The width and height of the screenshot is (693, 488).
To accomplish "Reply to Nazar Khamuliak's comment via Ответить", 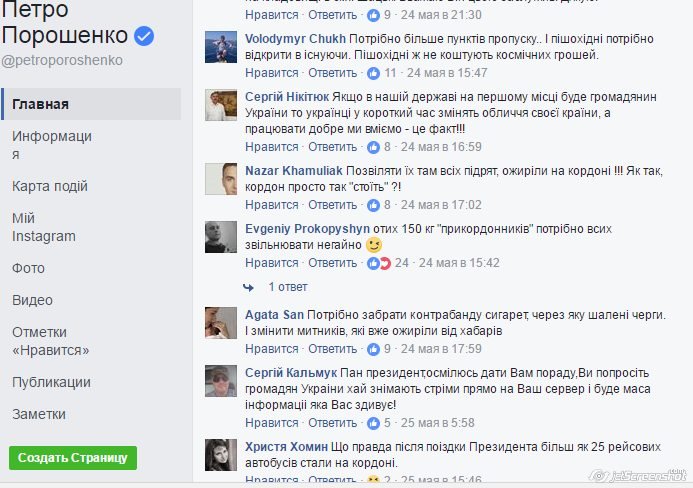I will 332,205.
